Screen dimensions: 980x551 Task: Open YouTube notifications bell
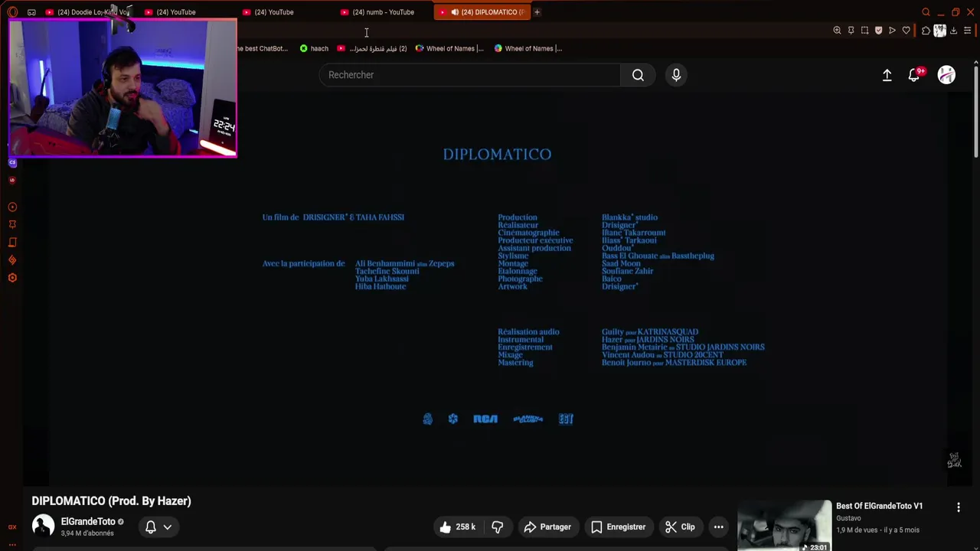(914, 75)
